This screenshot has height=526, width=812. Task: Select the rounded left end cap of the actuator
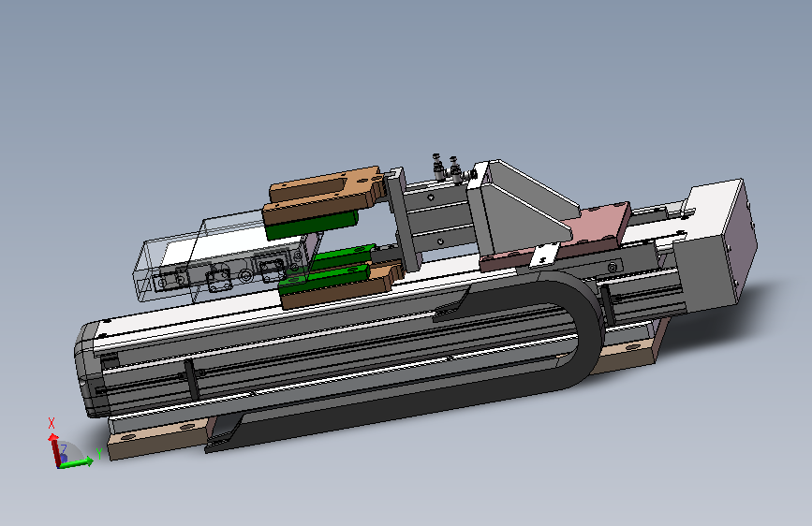pos(89,369)
